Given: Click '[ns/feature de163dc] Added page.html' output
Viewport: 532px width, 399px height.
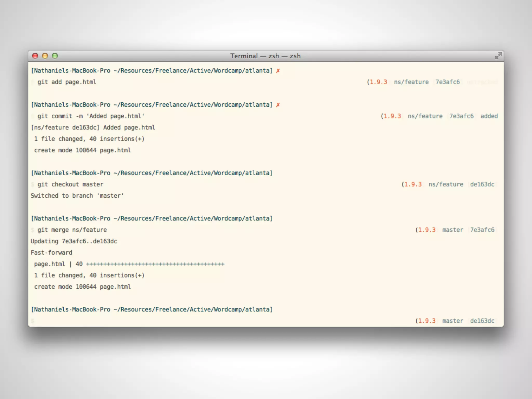Looking at the screenshot, I should point(93,128).
